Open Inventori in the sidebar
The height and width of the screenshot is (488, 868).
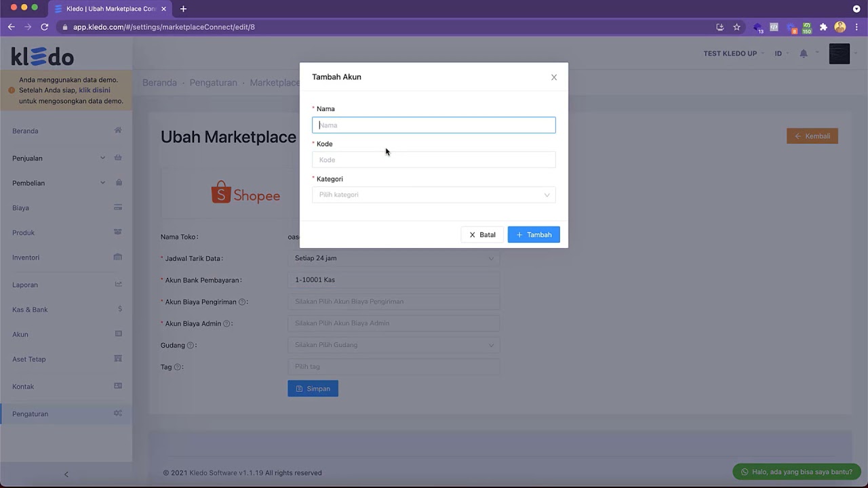[26, 258]
